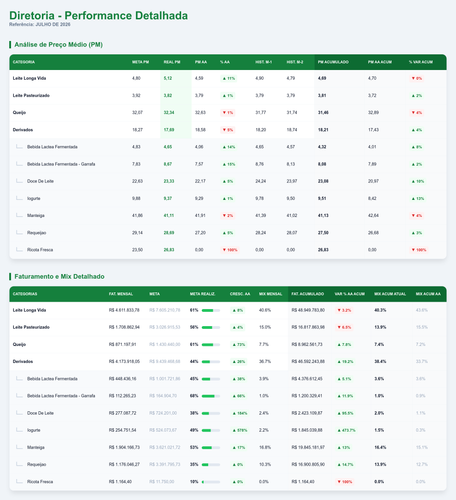
Task: Select the PM AA ACUM column header
Action: [380, 62]
